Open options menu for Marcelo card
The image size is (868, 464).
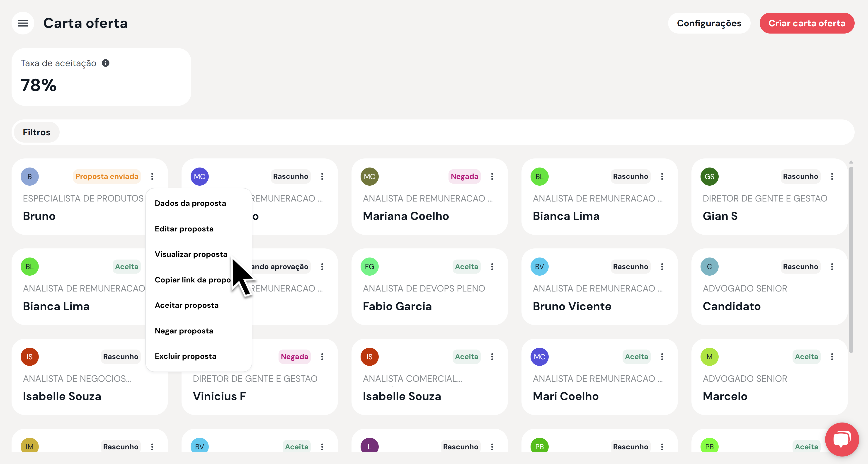click(x=832, y=357)
